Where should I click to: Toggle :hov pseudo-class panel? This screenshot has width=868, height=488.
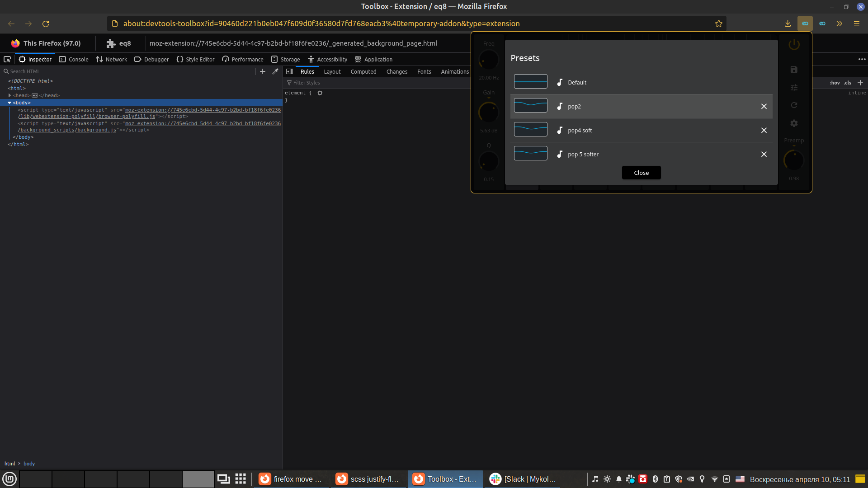point(835,83)
